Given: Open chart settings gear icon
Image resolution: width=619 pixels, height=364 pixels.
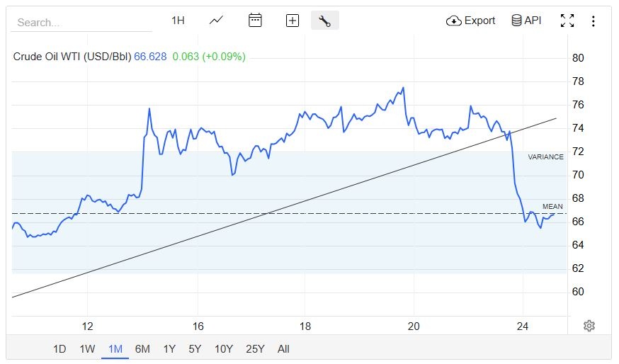Looking at the screenshot, I should [589, 326].
